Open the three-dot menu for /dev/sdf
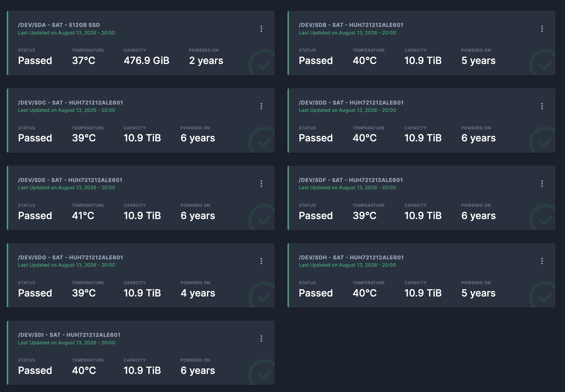 [x=542, y=184]
